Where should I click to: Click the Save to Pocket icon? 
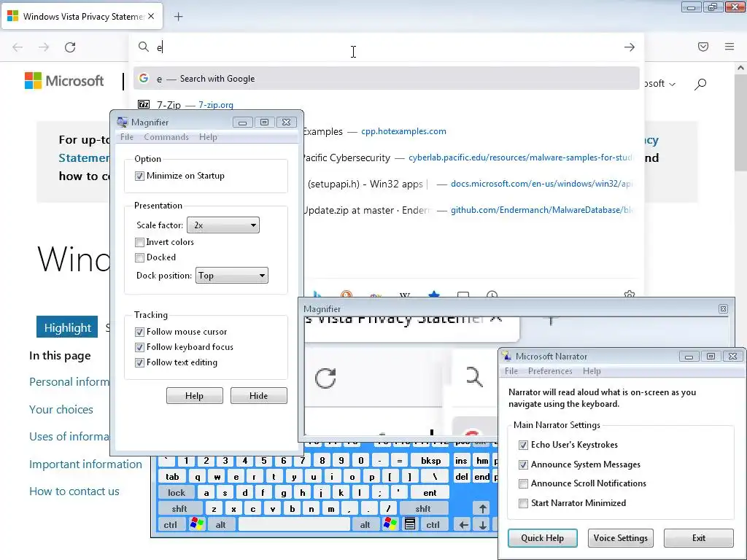pos(703,47)
